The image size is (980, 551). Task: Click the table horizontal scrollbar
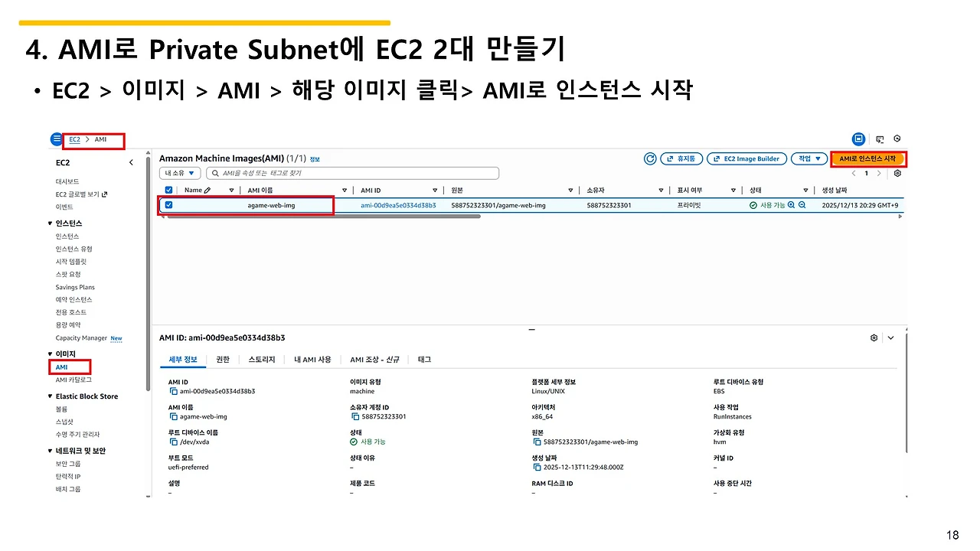tap(324, 217)
